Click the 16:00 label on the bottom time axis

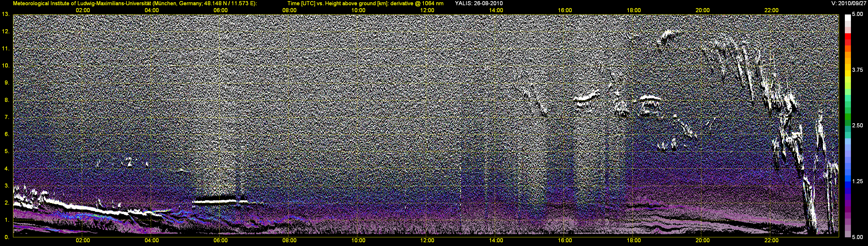click(565, 240)
